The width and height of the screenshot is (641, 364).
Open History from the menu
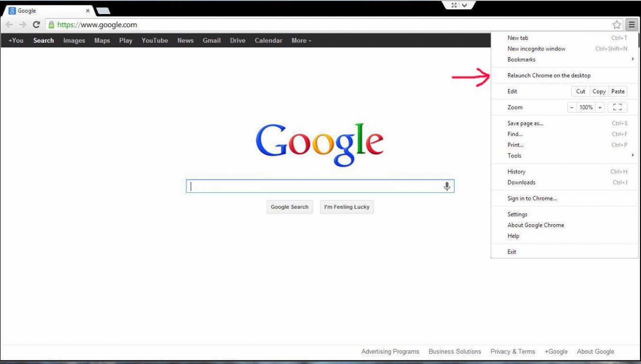point(565,172)
